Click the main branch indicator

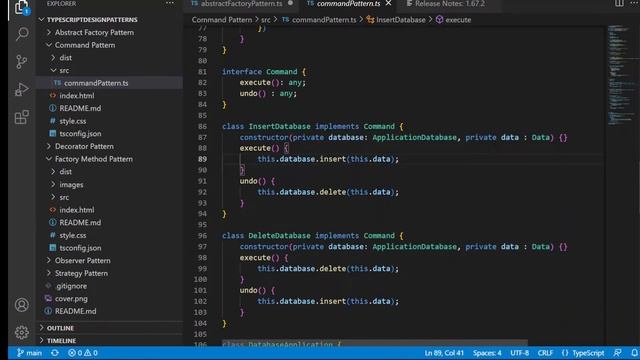pyautogui.click(x=29, y=353)
